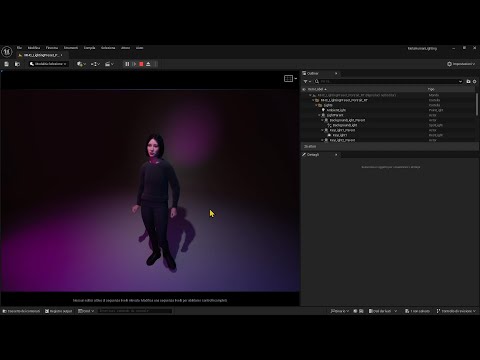Viewport: 480px width, 360px height.
Task: Click the Outliner filter funnel icon
Action: pos(305,81)
